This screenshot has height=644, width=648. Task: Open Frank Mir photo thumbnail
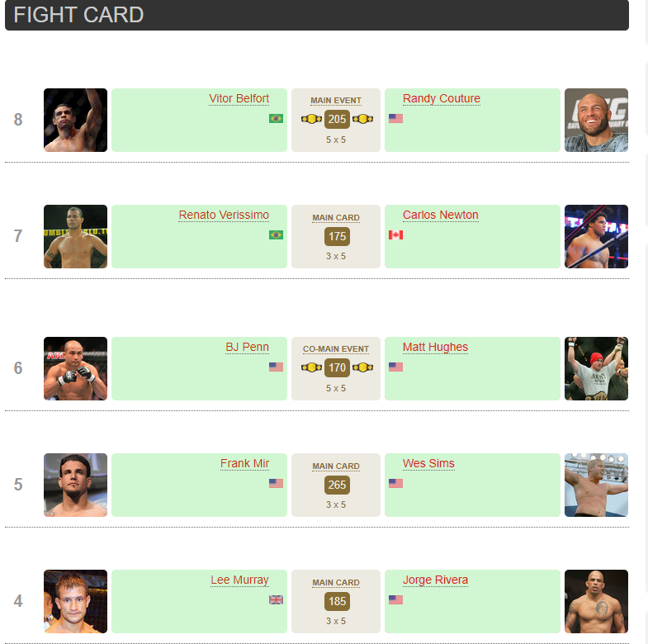(75, 485)
